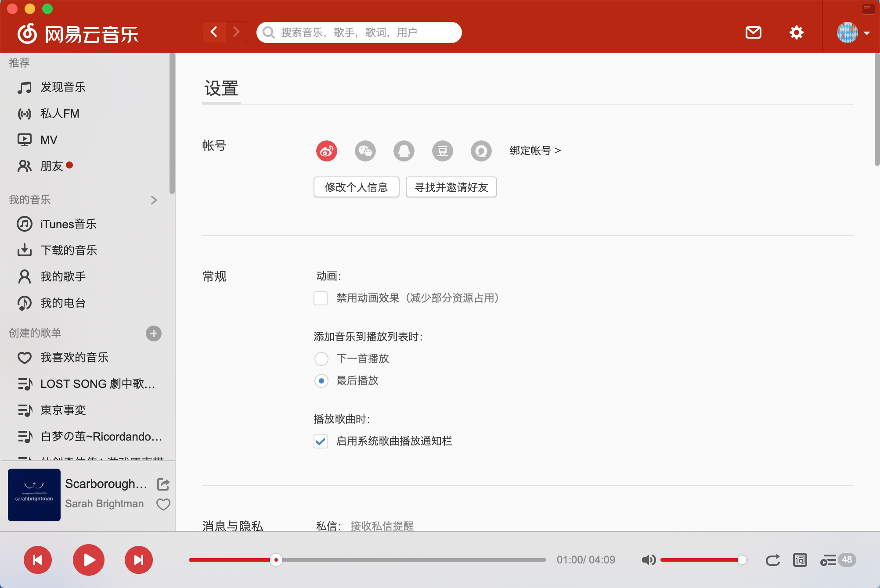880x588 pixels.
Task: Mute audio with the speaker icon
Action: [x=649, y=560]
